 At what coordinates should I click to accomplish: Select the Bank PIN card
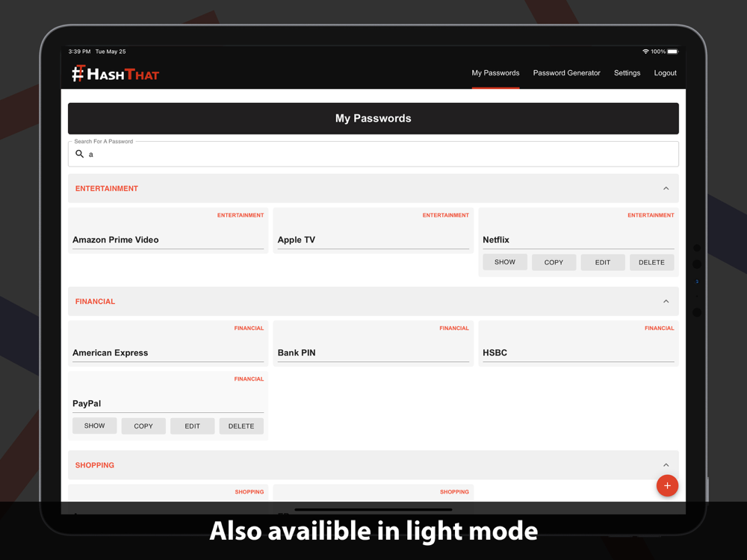point(373,343)
